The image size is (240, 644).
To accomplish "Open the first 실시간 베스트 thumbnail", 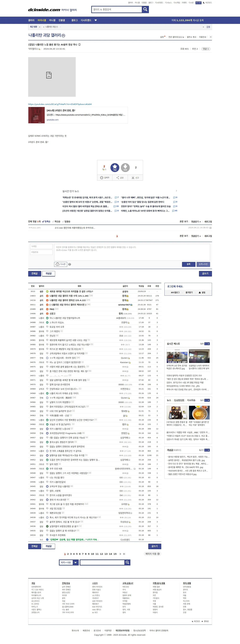I will (177, 356).
